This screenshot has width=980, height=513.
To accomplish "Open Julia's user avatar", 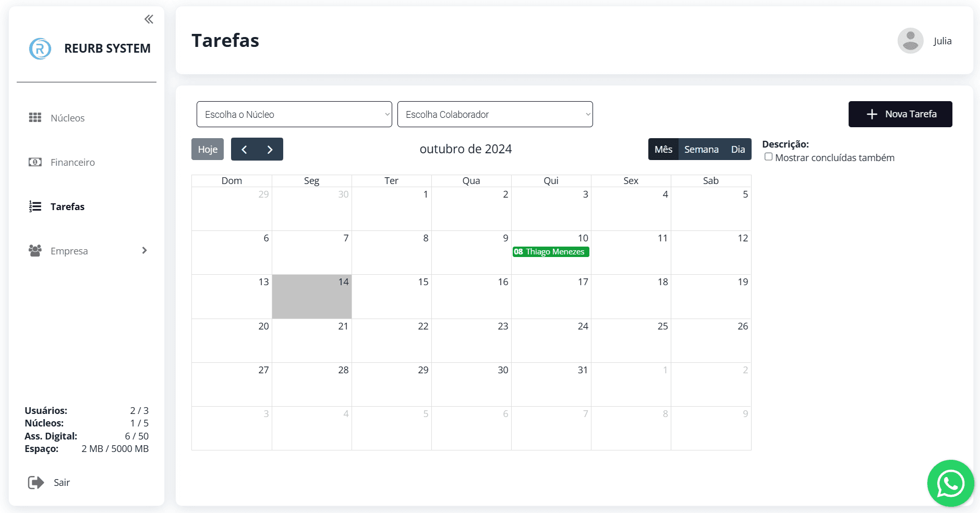I will [x=911, y=41].
